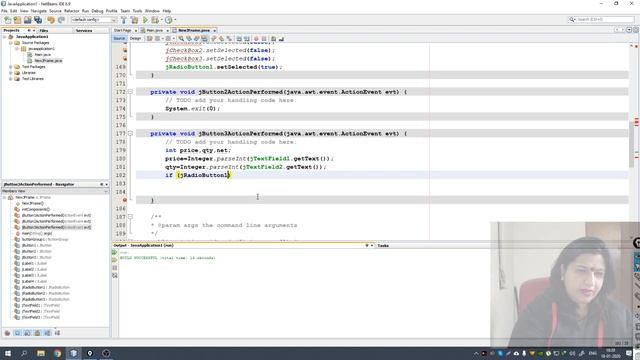Click the Comment icon in the editor toolbar

coord(273,38)
